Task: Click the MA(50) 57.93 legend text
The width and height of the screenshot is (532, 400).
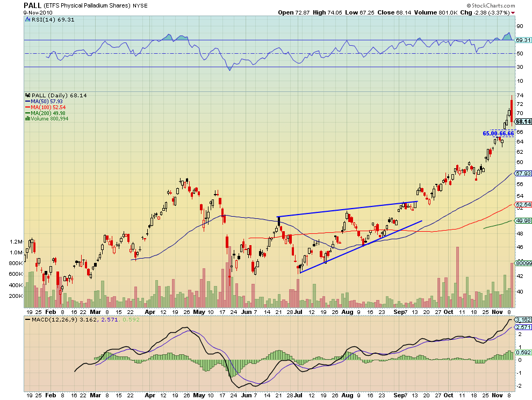Action: click(x=46, y=102)
